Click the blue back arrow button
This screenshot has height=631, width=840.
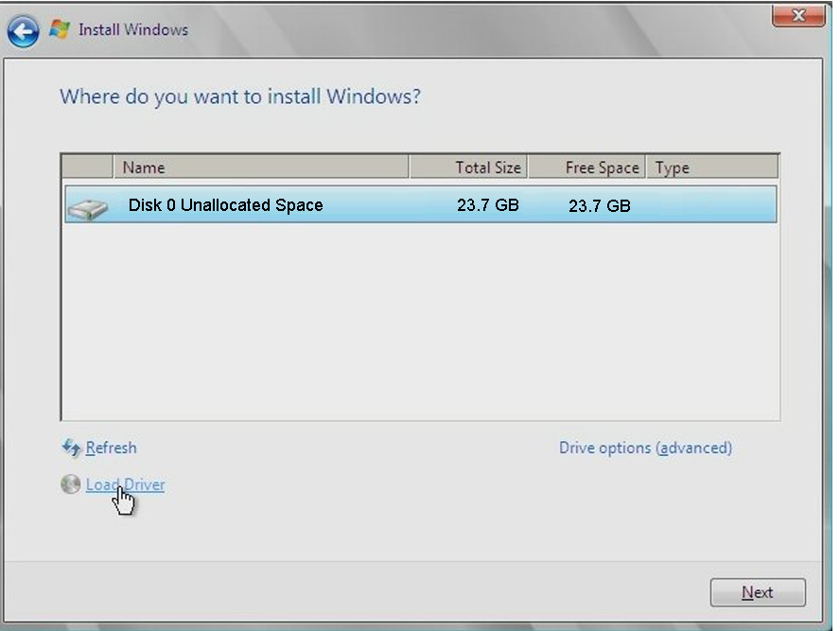click(23, 31)
